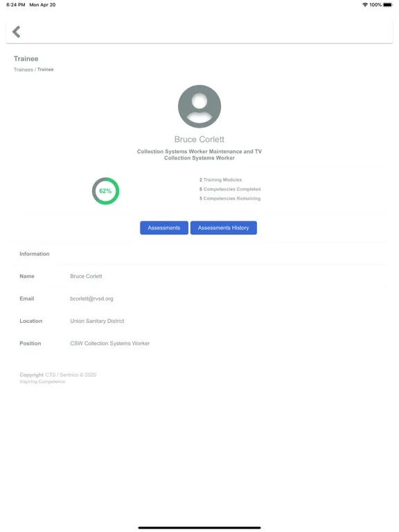The height and width of the screenshot is (532, 399).
Task: Open Assessments History
Action: pyautogui.click(x=223, y=228)
